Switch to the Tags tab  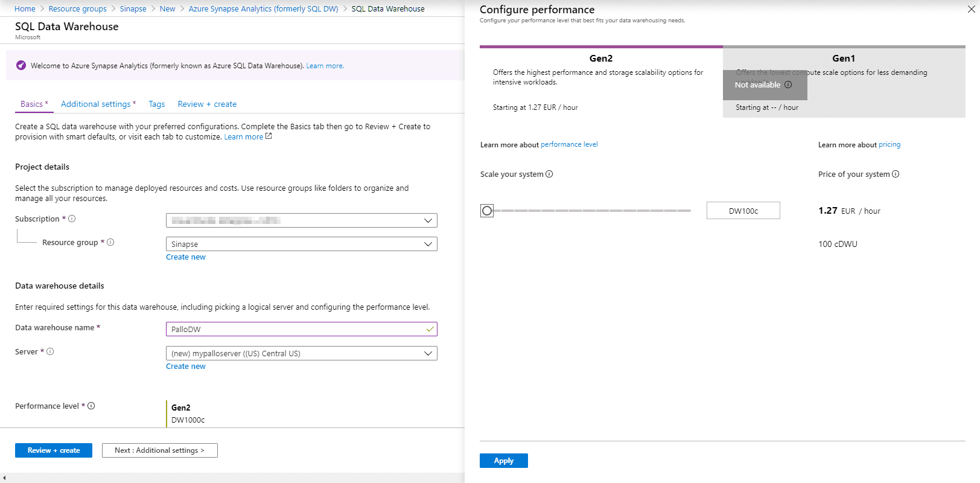pos(157,104)
